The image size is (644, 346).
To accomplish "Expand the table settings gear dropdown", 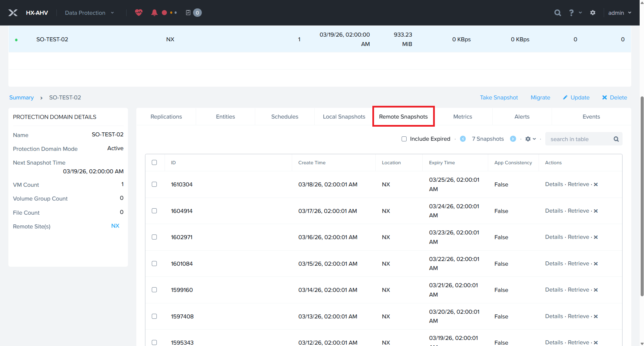I will 531,139.
